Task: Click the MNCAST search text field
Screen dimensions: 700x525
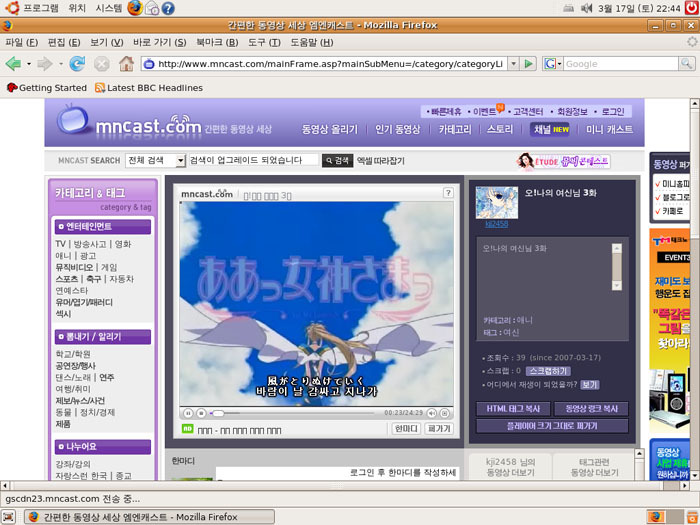Action: click(254, 160)
